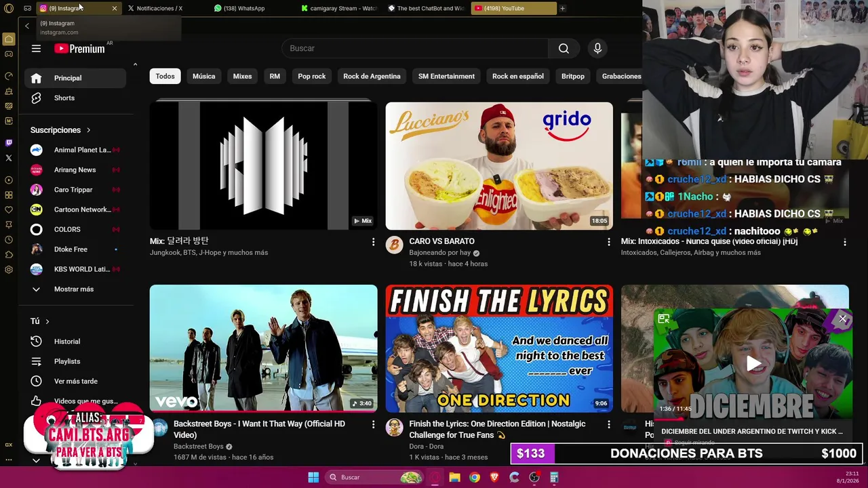Switch to Notificaciones / X tab
Viewport: 868px width, 488px height.
pos(159,8)
